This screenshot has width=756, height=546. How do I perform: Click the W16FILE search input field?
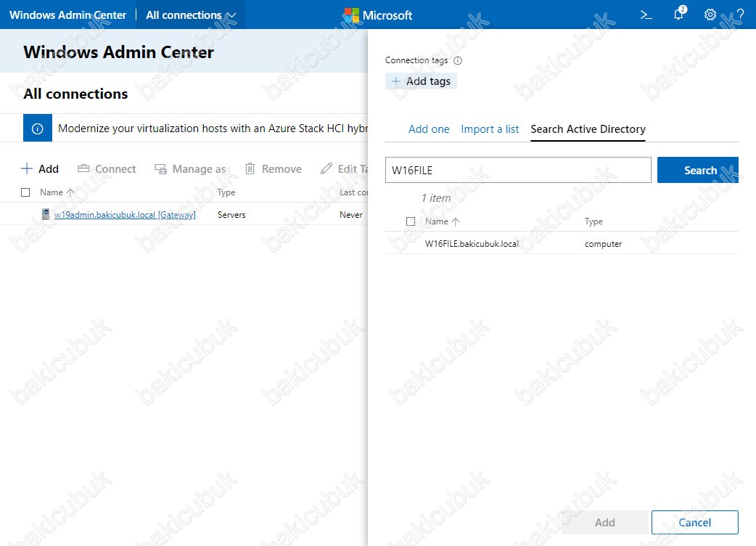point(518,170)
